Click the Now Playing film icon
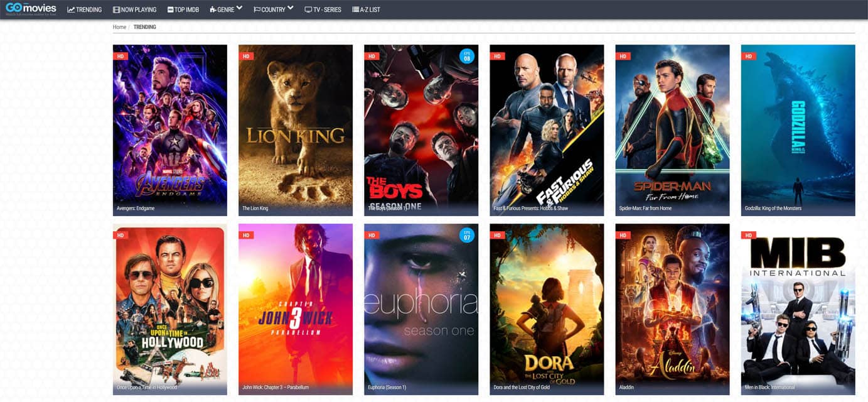Screen dimensions: 868x402 (116, 10)
